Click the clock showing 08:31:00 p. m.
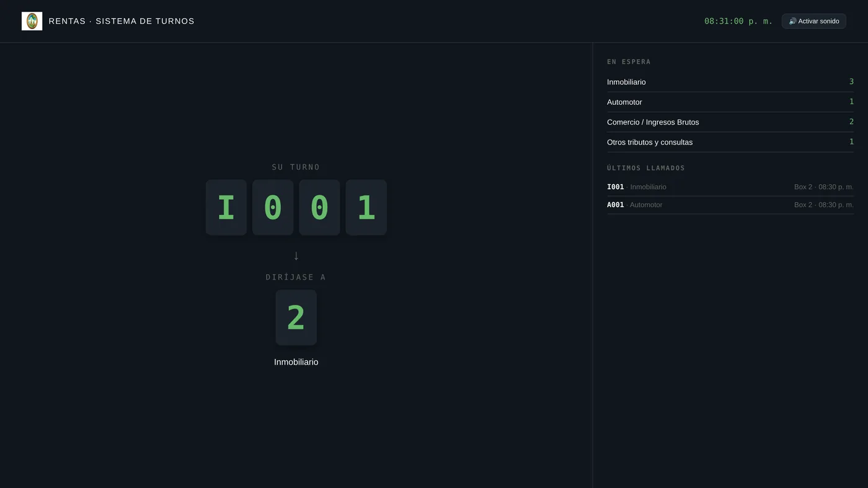The width and height of the screenshot is (868, 488). (x=738, y=21)
